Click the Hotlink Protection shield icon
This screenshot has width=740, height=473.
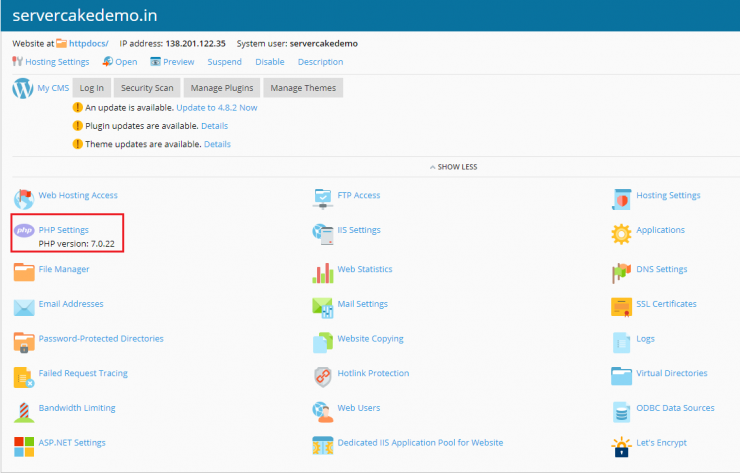click(323, 377)
